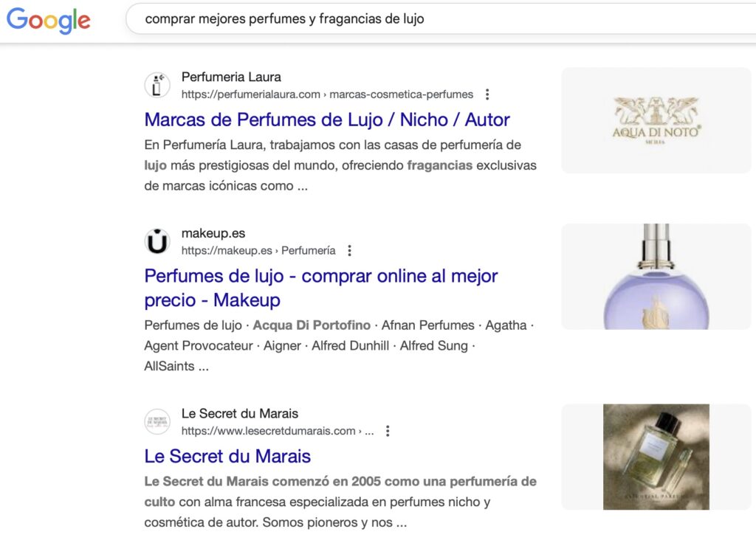Open more options for makeup.es result
This screenshot has height=543, width=756.
pyautogui.click(x=349, y=251)
